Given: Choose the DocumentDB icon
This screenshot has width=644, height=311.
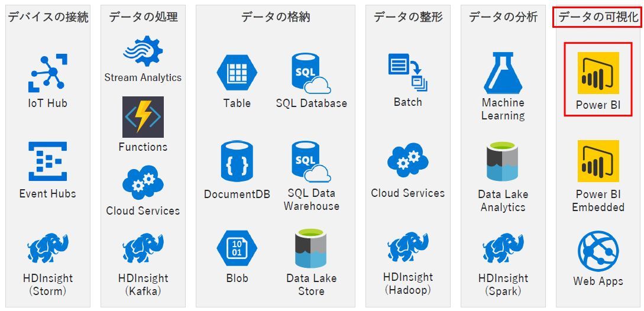Looking at the screenshot, I should [x=237, y=161].
